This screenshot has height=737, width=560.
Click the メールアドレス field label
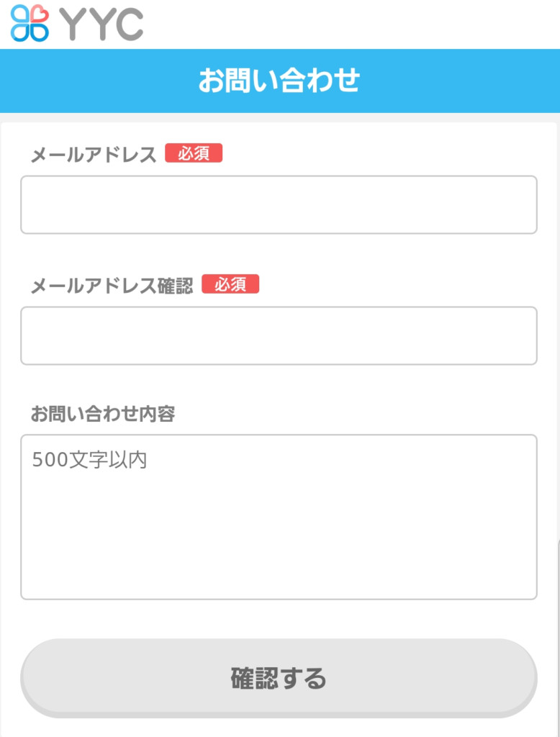point(94,155)
